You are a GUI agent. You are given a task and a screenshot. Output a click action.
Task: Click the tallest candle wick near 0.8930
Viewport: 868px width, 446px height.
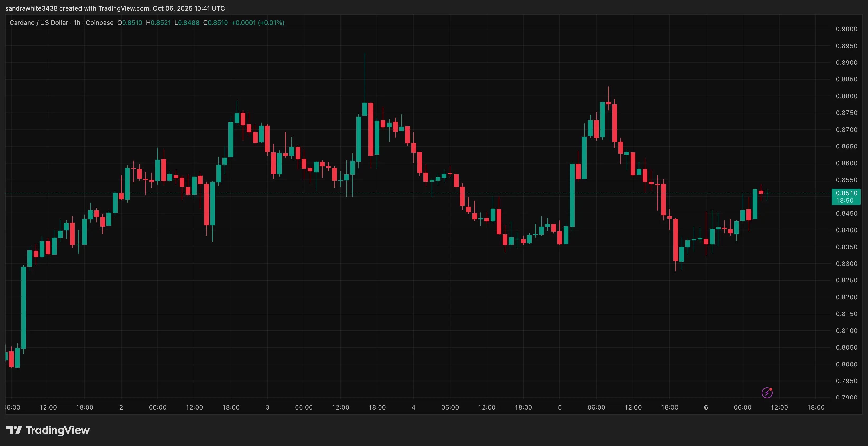click(365, 74)
